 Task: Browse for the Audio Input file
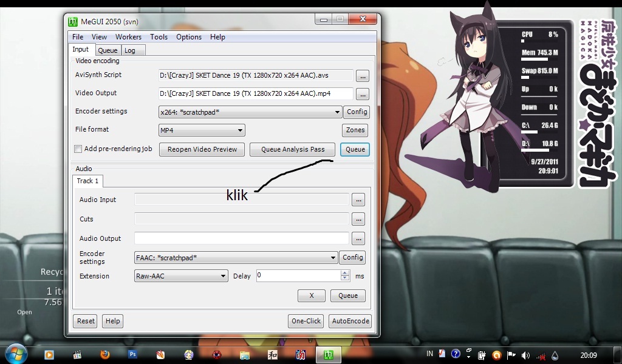(358, 200)
